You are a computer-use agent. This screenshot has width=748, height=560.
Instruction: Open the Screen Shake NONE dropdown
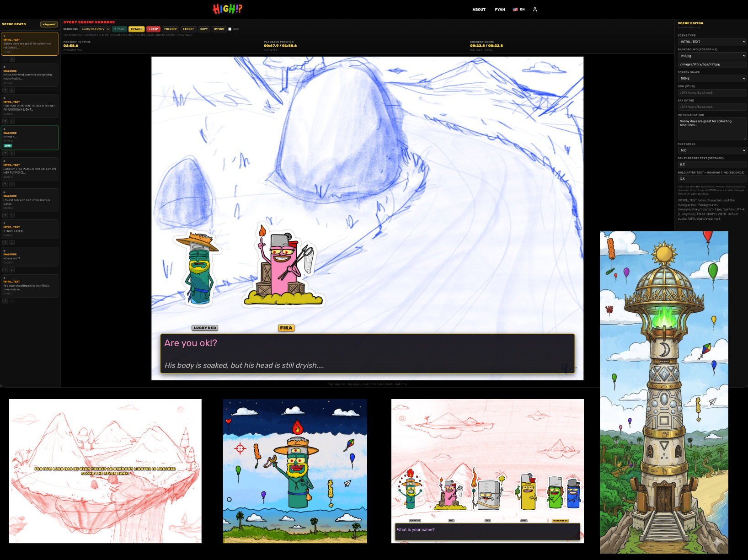click(712, 78)
